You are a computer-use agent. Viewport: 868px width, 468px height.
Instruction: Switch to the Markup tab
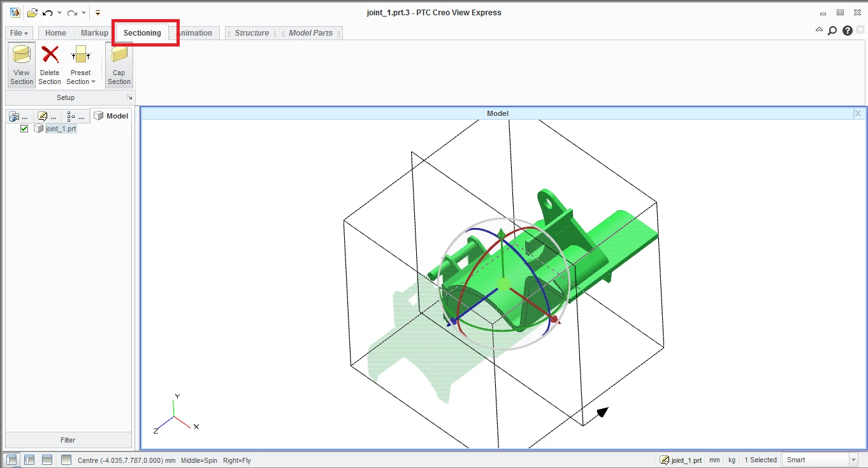pos(94,33)
